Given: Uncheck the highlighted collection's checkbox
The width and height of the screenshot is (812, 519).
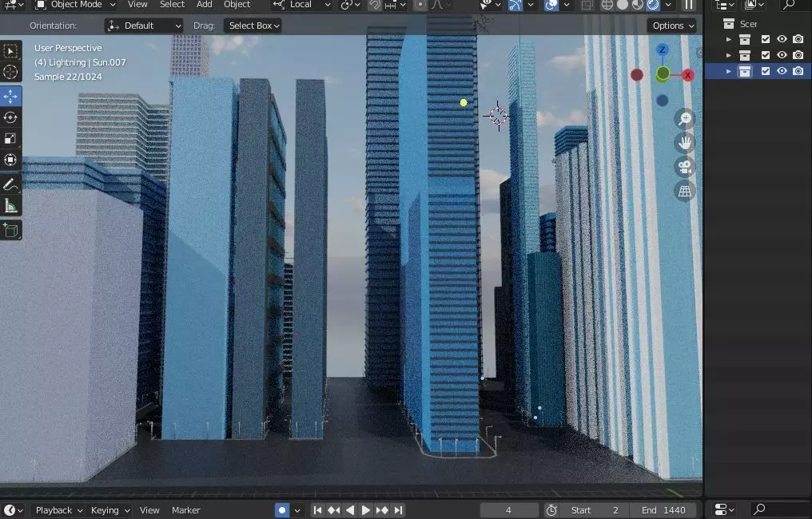Looking at the screenshot, I should pos(766,71).
